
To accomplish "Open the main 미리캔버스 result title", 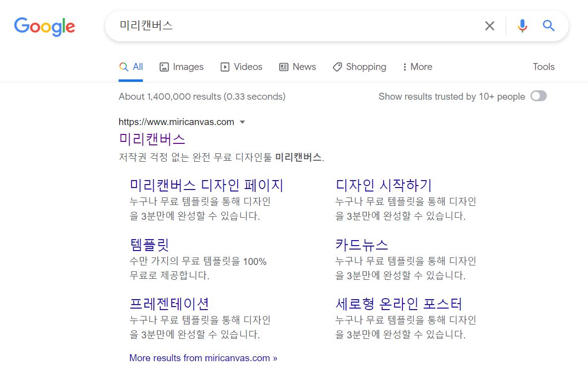I will tap(152, 139).
